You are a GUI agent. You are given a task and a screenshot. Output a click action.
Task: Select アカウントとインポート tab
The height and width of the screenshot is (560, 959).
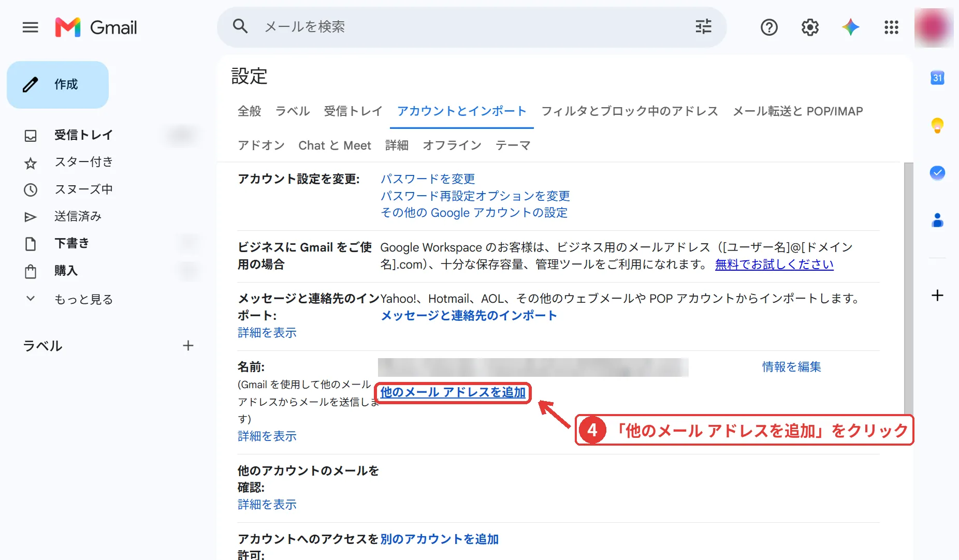(x=462, y=111)
